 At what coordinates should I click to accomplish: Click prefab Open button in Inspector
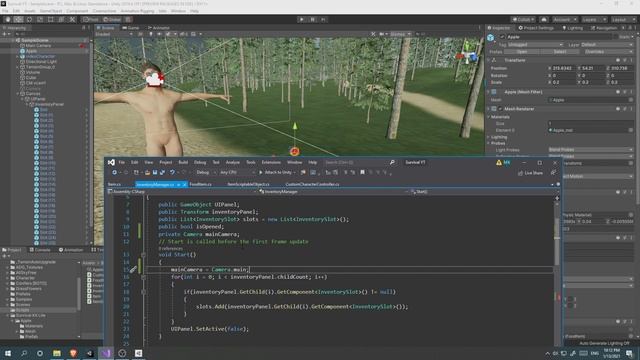522,52
